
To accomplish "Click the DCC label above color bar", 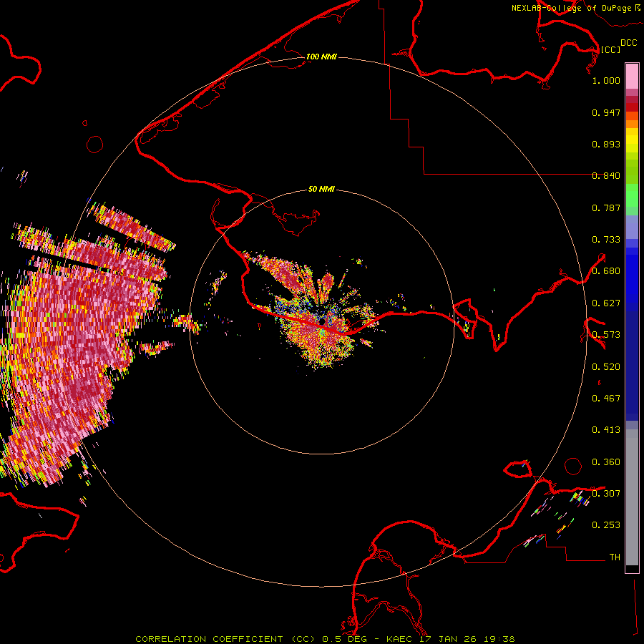I will (x=628, y=43).
